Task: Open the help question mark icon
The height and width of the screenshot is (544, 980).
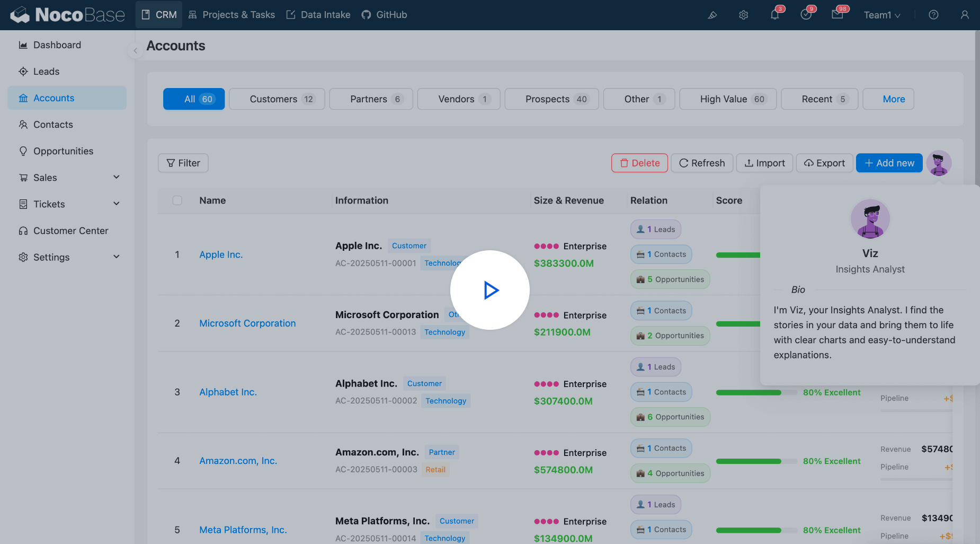Action: click(933, 15)
